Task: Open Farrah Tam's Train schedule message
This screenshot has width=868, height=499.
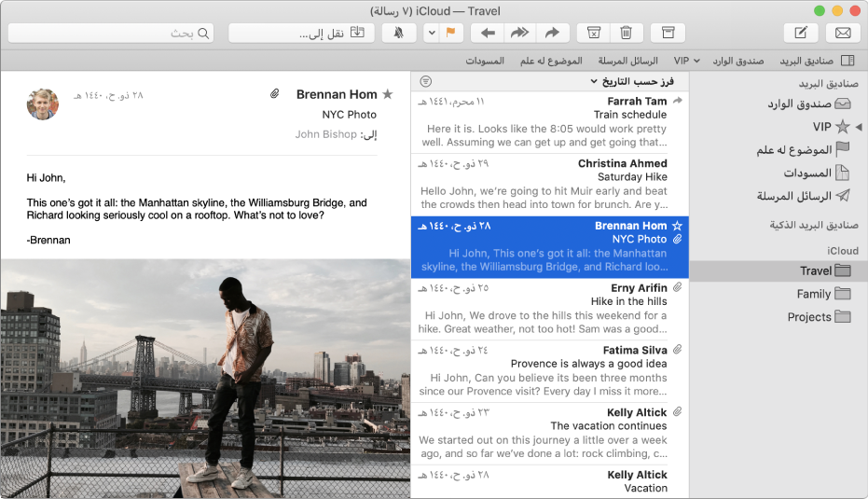Action: (550, 122)
